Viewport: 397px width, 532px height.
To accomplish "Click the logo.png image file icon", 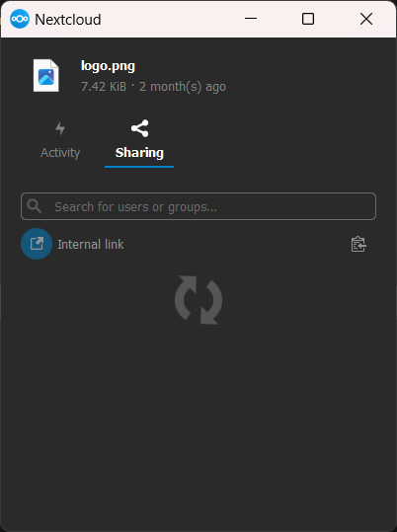I will (x=46, y=76).
